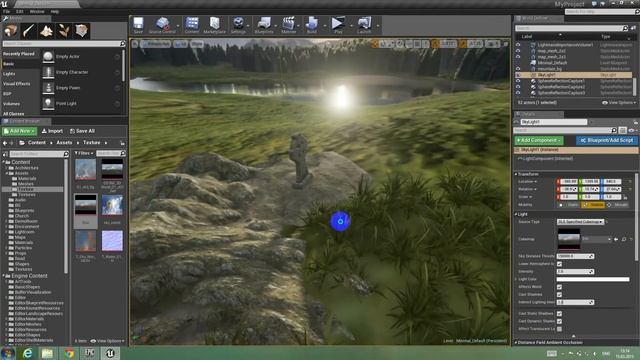Open Content Browser View Options dropdown

click(107, 341)
